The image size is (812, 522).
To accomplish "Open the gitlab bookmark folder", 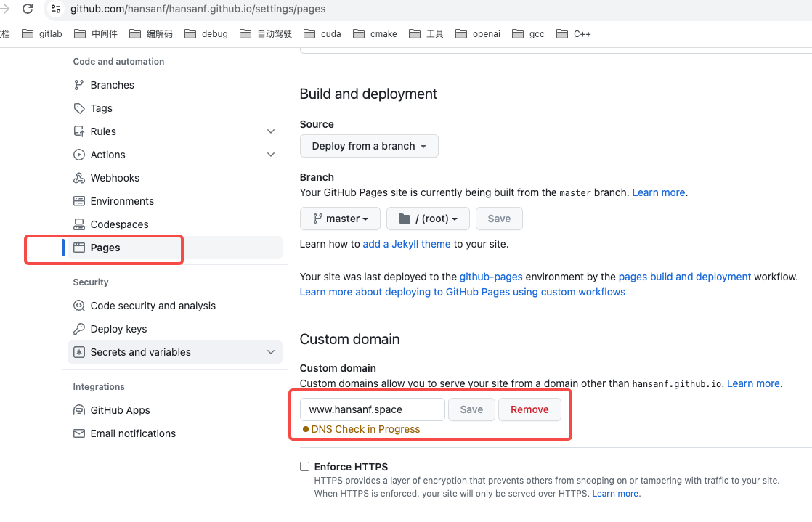I will (x=42, y=34).
